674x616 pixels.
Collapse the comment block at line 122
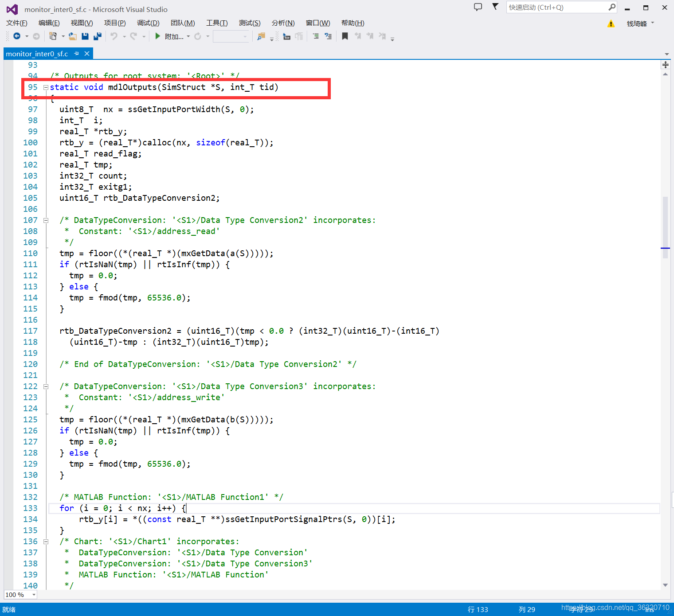(46, 386)
